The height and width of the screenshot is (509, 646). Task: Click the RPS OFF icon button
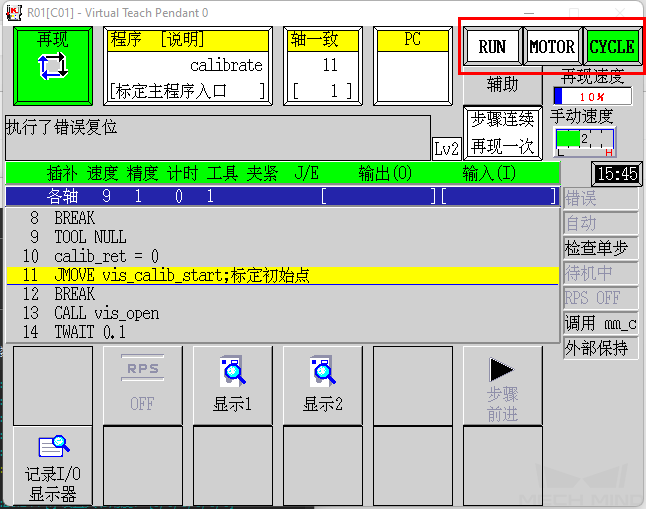[x=143, y=385]
